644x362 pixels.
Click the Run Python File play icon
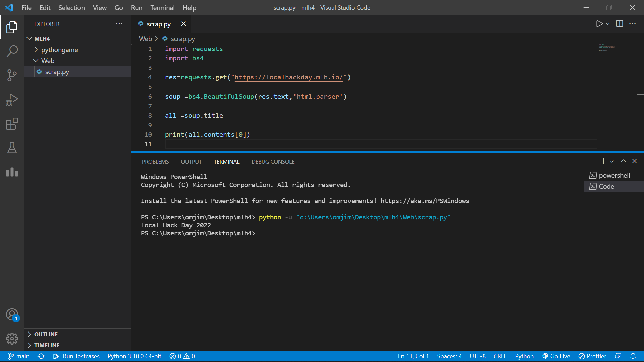coord(599,24)
